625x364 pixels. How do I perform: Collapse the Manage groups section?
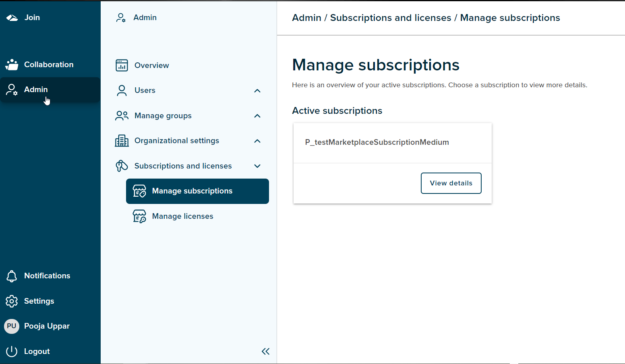pyautogui.click(x=257, y=116)
